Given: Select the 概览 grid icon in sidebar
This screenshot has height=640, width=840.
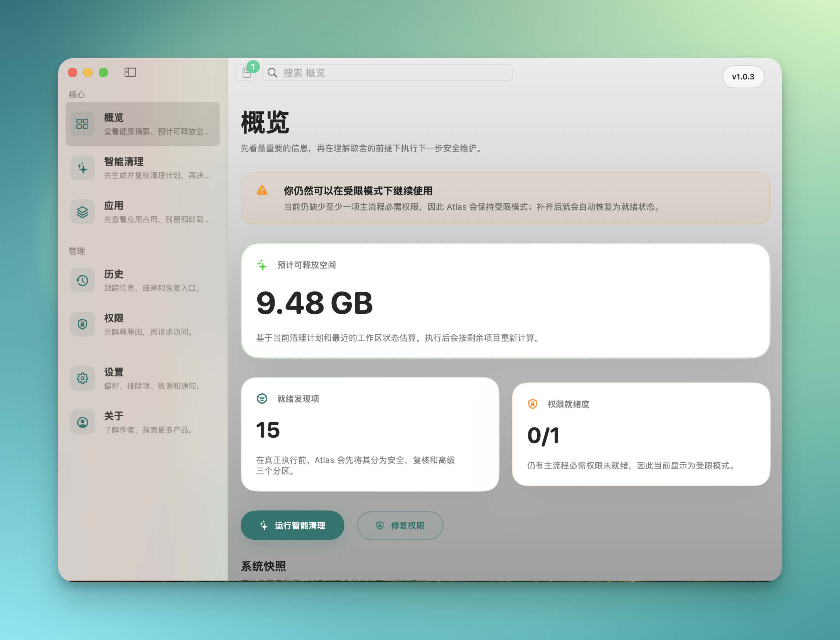Looking at the screenshot, I should [83, 124].
